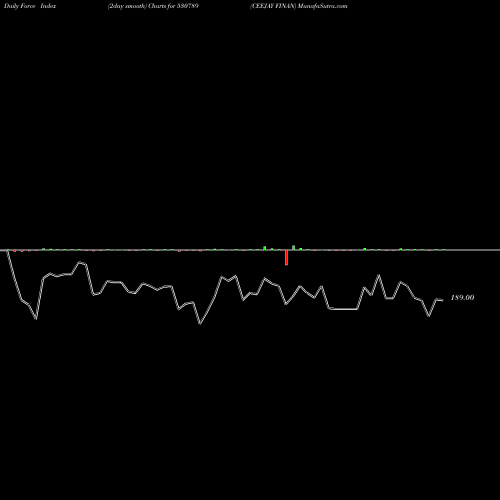Click the 'Daily Force Index' title text
Image resolution: width=500 pixels, height=500 pixels.
[x=30, y=6]
